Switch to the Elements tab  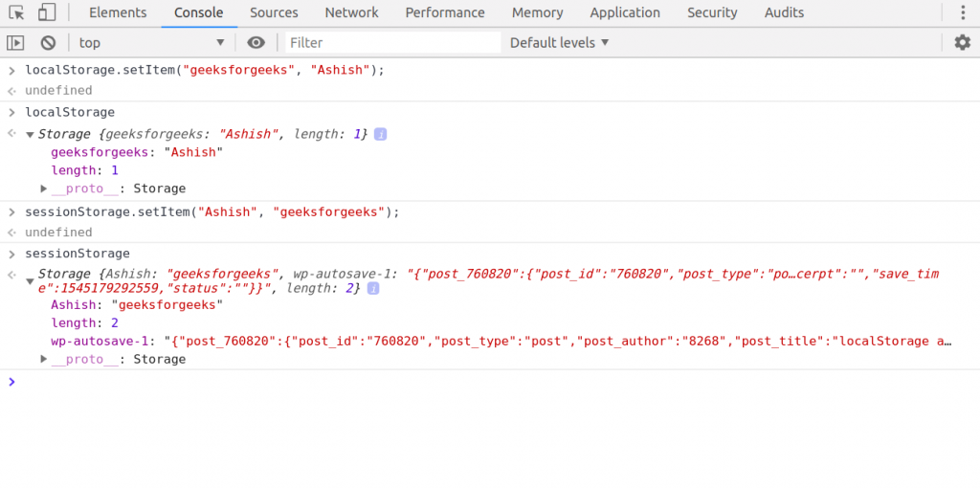[118, 13]
